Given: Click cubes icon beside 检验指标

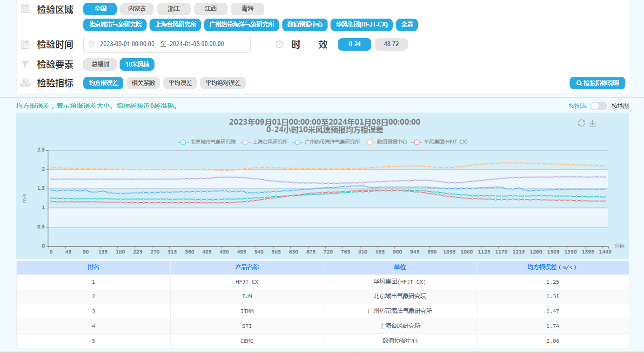Looking at the screenshot, I should pos(26,83).
